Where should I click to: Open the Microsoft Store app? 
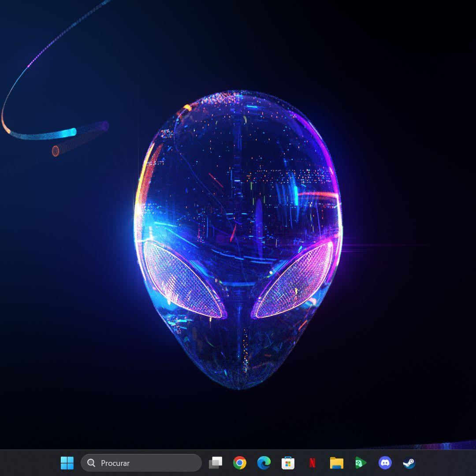(288, 463)
